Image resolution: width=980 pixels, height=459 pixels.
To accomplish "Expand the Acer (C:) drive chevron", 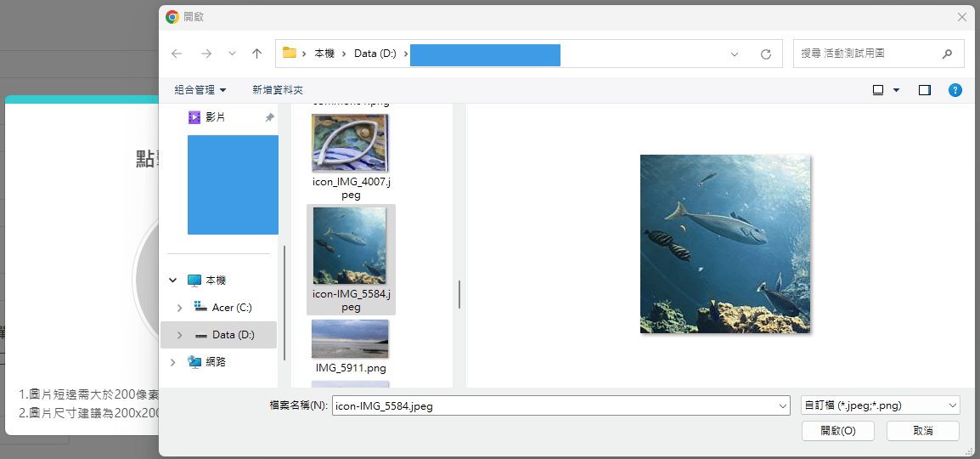I will click(x=180, y=308).
